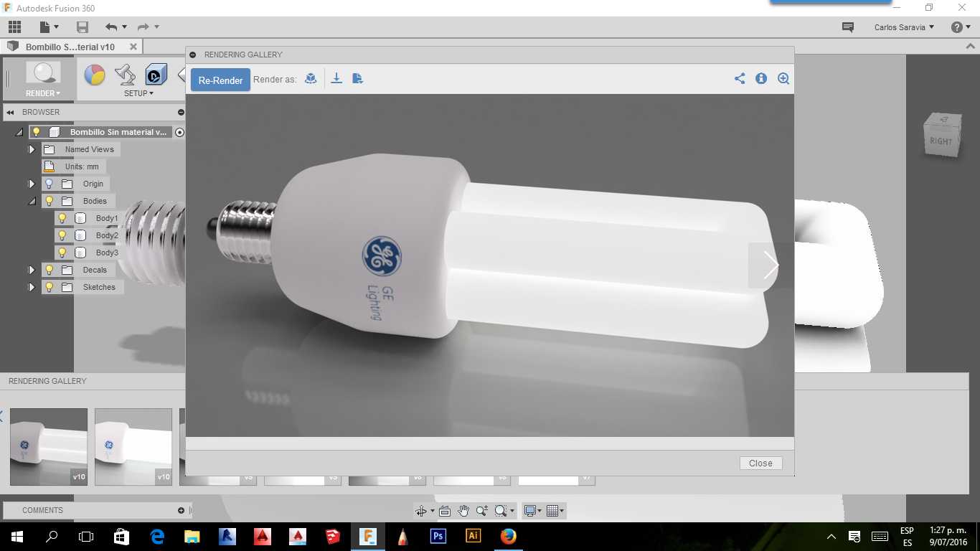Toggle the Sketches folder light bulb
This screenshot has width=980, height=551.
click(49, 287)
